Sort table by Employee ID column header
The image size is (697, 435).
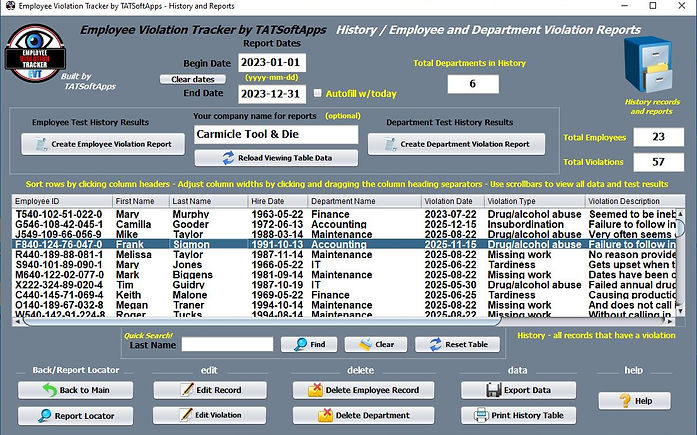point(62,201)
